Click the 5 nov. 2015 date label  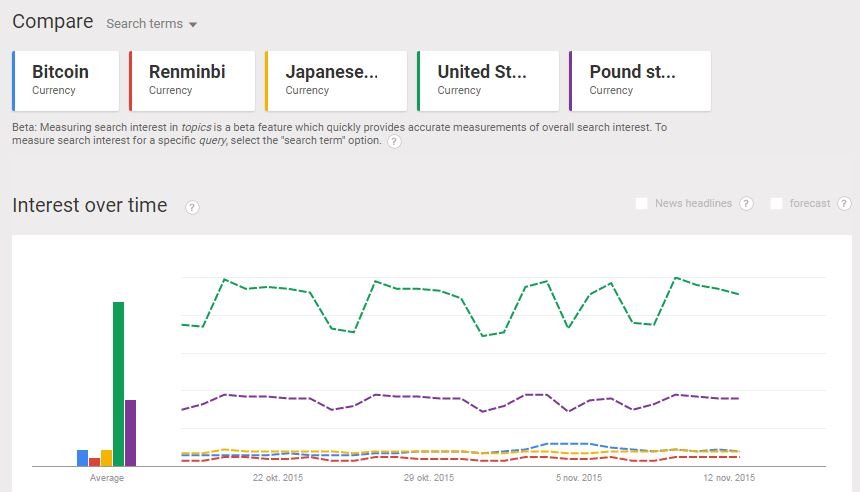pos(578,478)
